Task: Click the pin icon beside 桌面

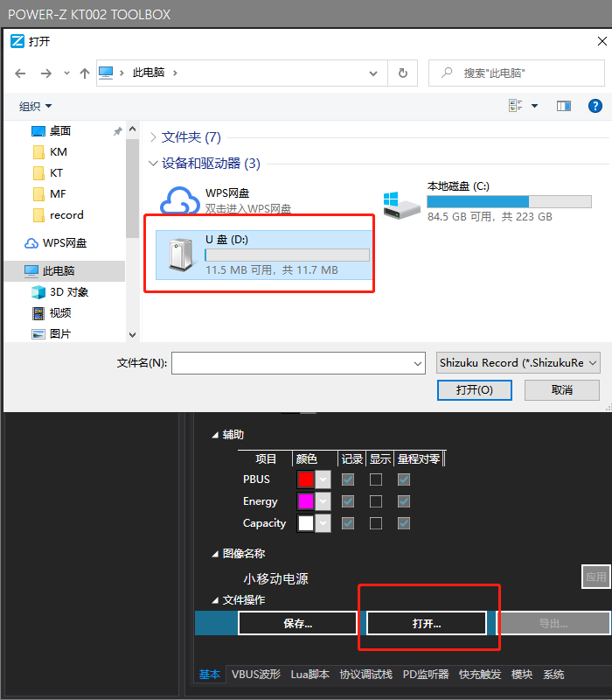Action: 117,131
